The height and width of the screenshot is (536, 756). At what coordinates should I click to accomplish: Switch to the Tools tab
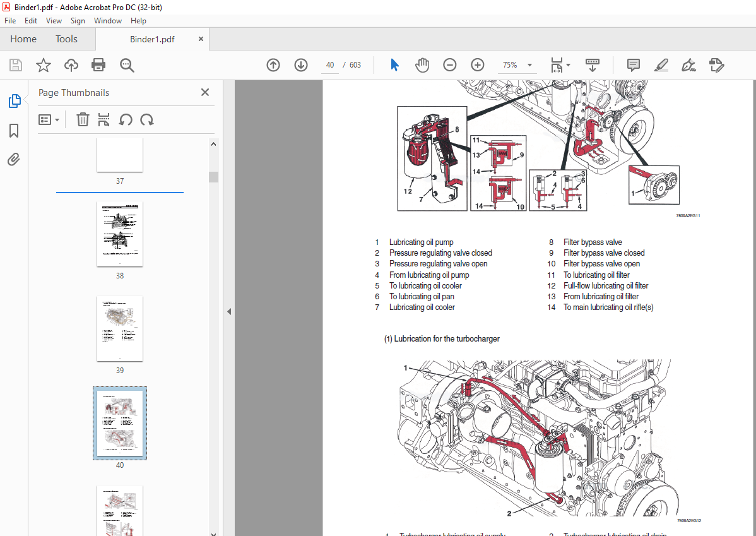(66, 39)
